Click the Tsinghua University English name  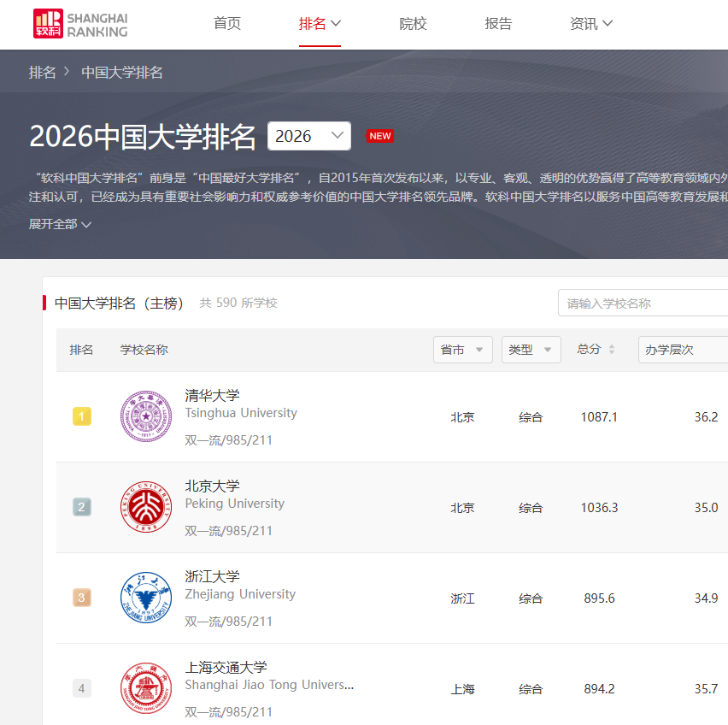241,413
